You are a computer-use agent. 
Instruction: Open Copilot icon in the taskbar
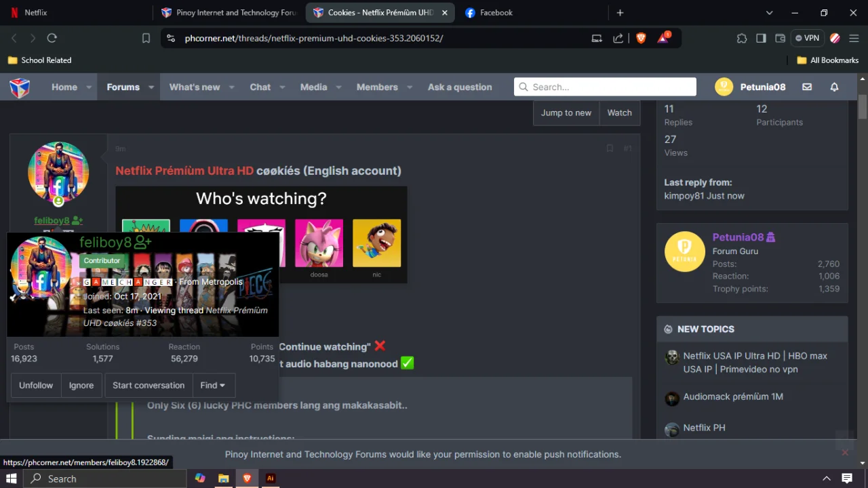200,479
